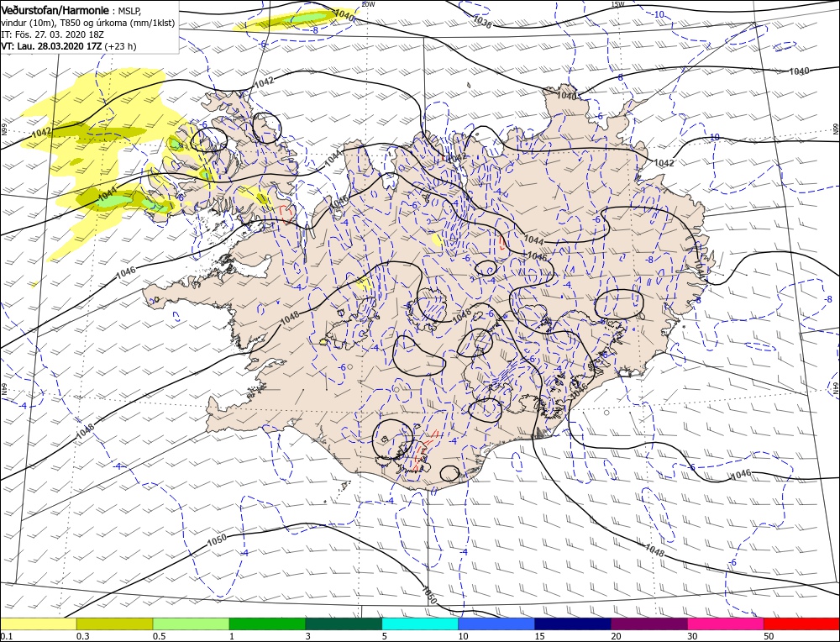Click the legend value 50

click(769, 636)
